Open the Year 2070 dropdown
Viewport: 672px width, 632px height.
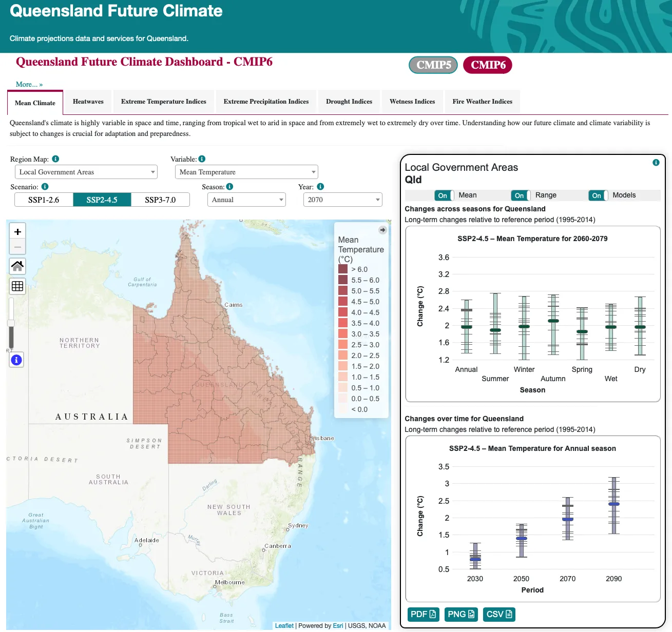(x=342, y=200)
